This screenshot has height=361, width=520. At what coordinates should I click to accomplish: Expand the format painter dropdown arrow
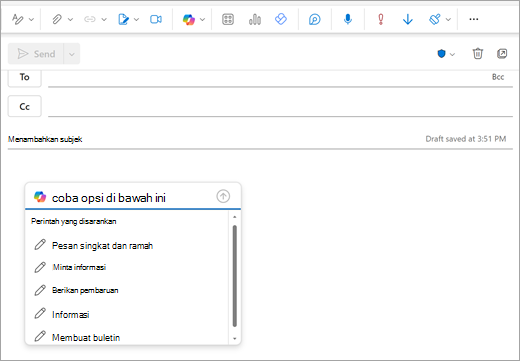(x=448, y=20)
